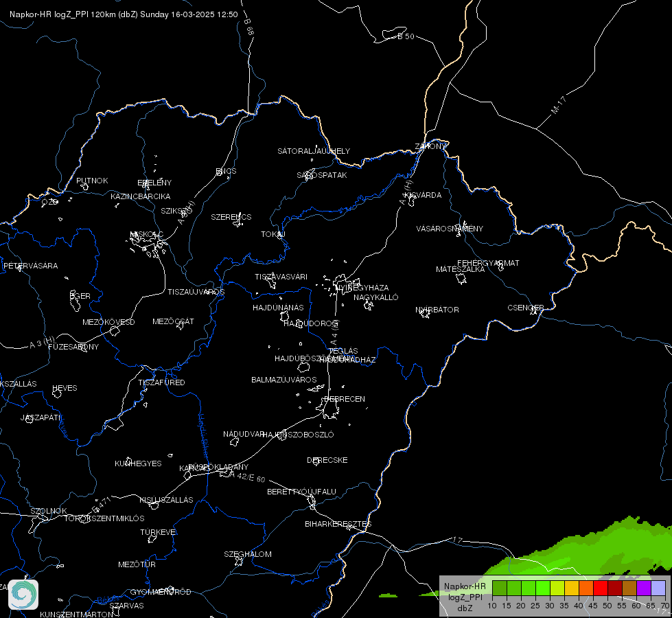The height and width of the screenshot is (618, 672).
Task: Click the KISÚJSZÁLLÁS label
Action: pos(166,500)
